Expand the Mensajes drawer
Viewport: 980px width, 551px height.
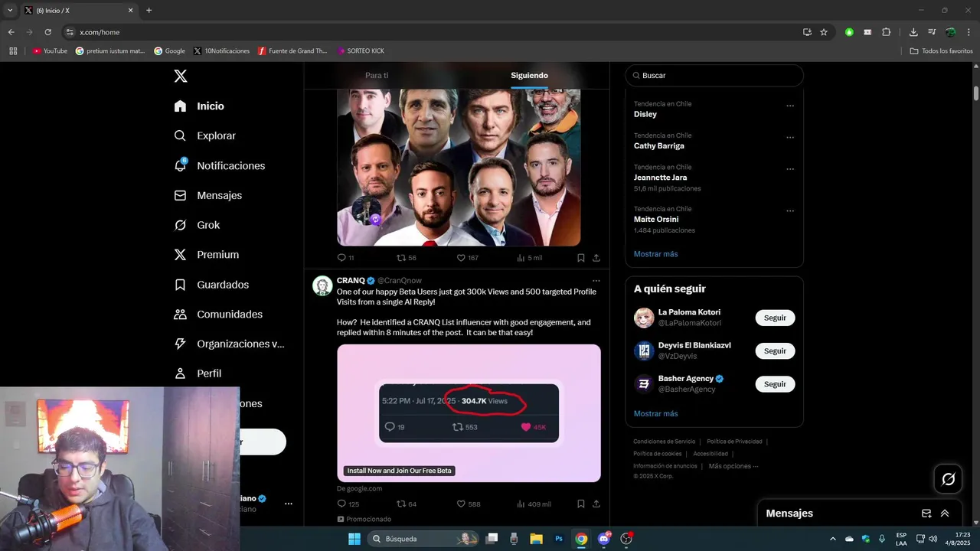(945, 514)
